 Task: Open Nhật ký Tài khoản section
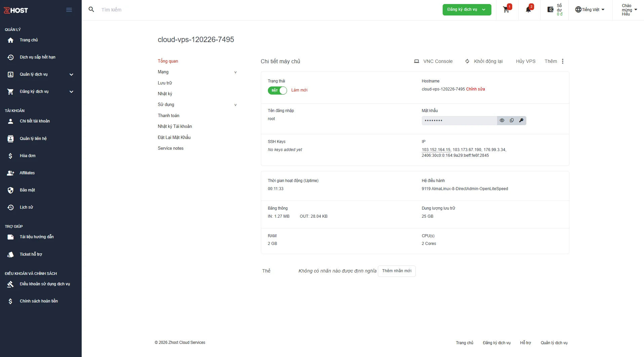175,126
